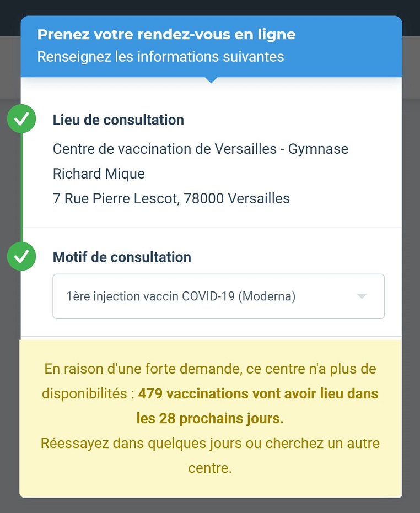Click the green progress line between steps
This screenshot has width=420, height=513.
click(x=21, y=187)
